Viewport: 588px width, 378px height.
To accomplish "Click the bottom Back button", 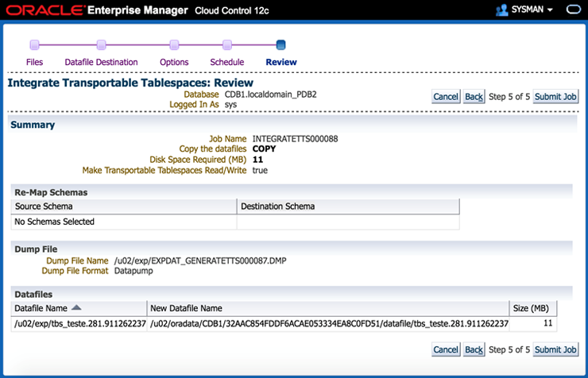I will (474, 349).
